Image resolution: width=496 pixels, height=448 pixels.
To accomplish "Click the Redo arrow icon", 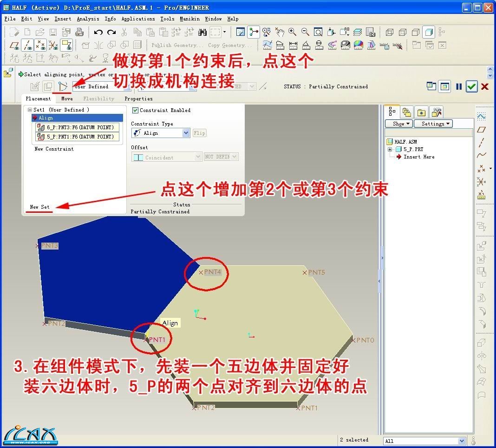I will [x=111, y=32].
